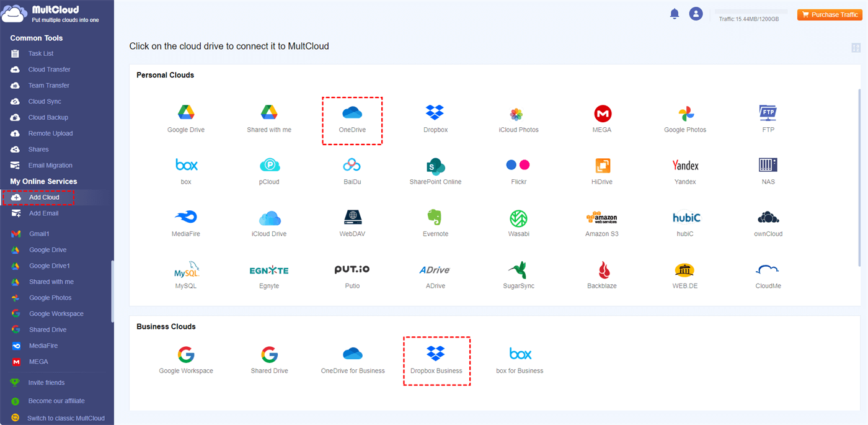
Task: Connect the HiDrive cloud
Action: pos(602,171)
